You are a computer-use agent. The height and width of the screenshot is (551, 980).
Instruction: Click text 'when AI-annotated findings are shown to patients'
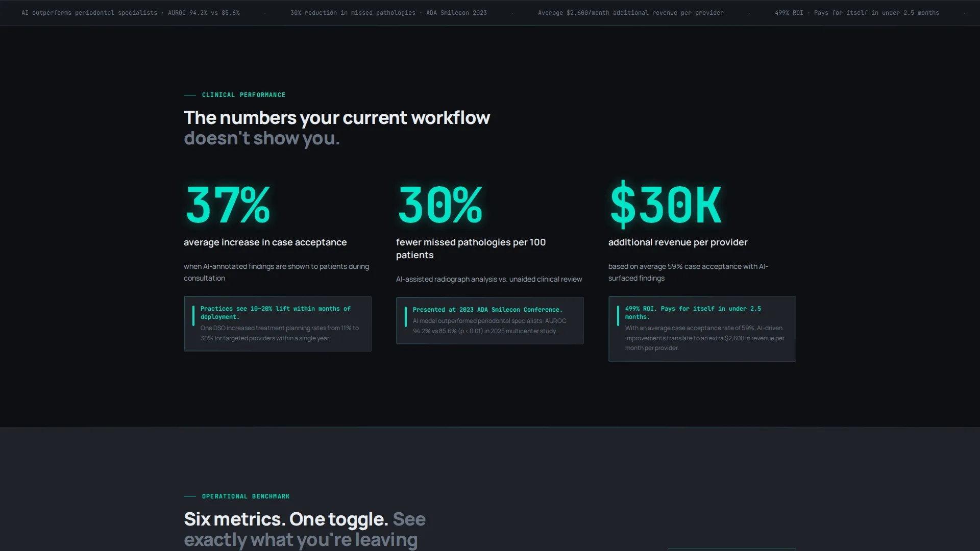click(276, 266)
